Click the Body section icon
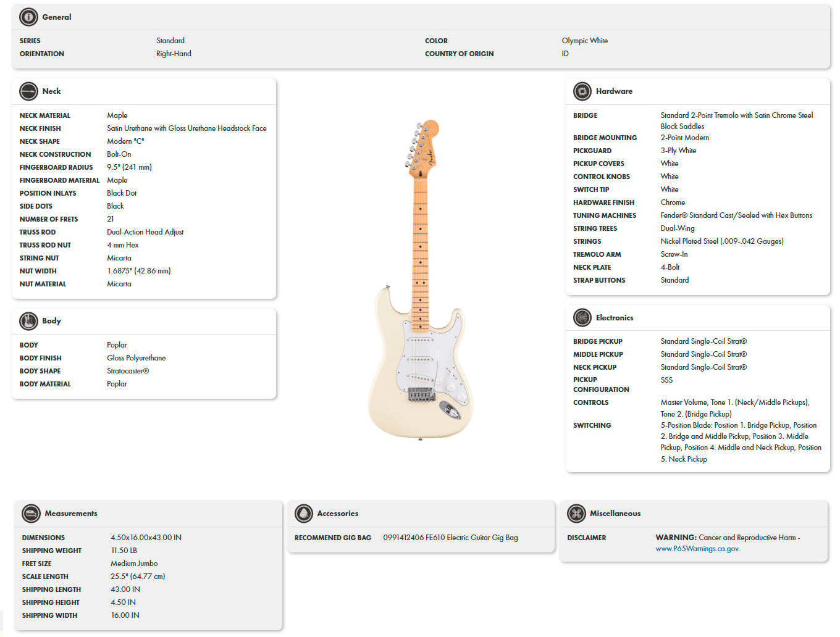 (28, 321)
